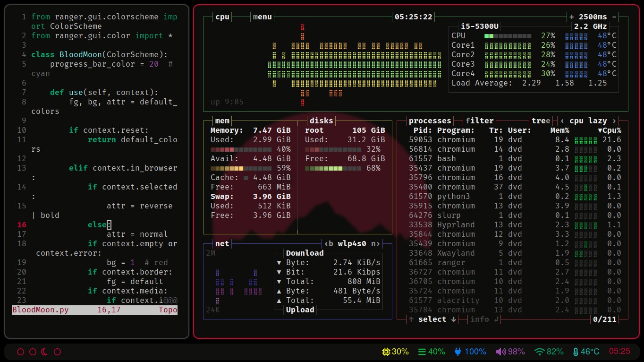Select the bash process 61557
This screenshot has height=362, width=644.
[x=515, y=158]
